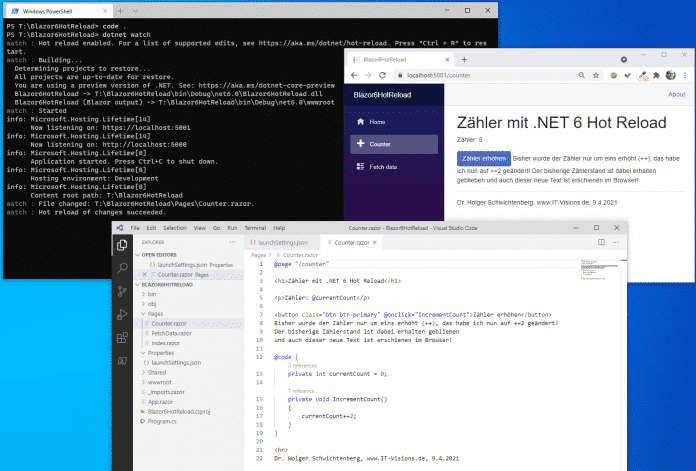Reload the page in Chrome
Image resolution: width=696 pixels, height=471 pixels.
[382, 75]
